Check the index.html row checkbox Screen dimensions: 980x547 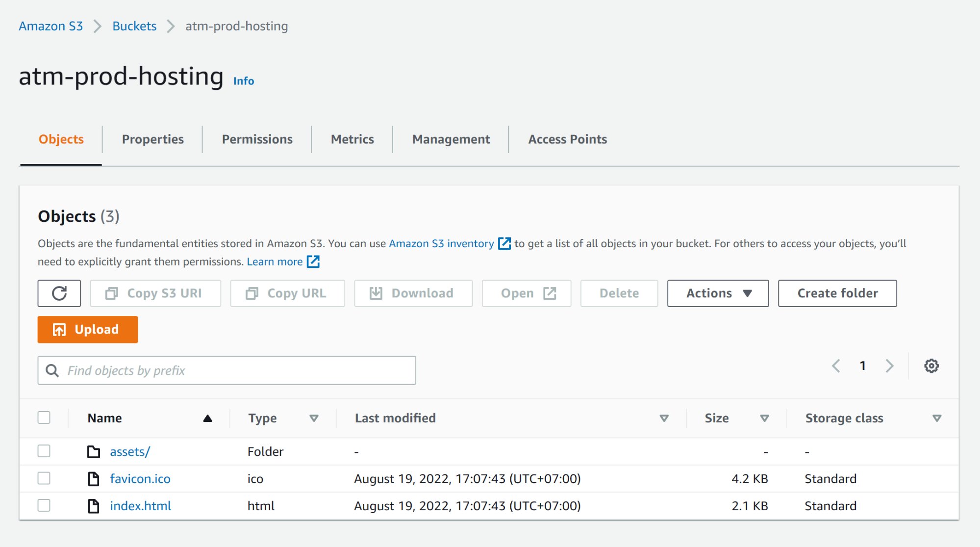click(x=44, y=505)
